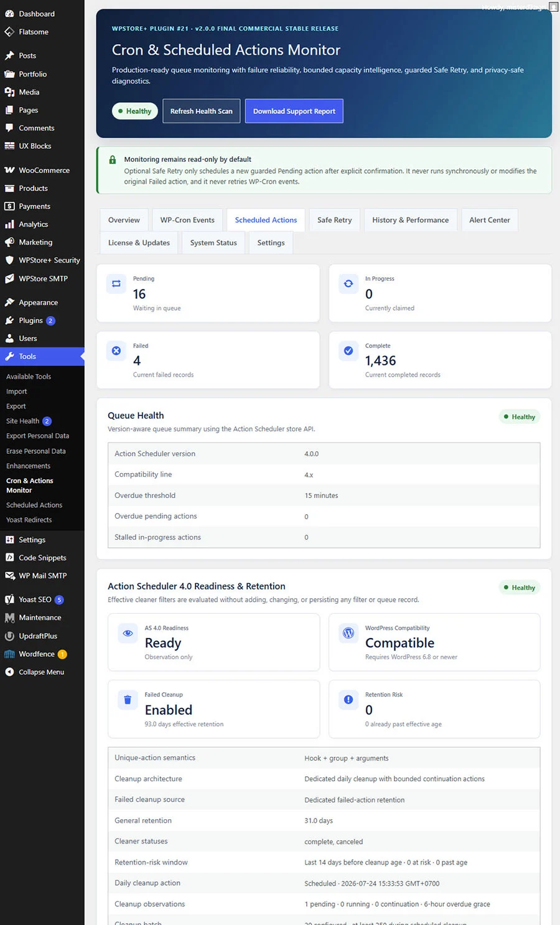
Task: Open the Alert Center tab
Action: [490, 220]
